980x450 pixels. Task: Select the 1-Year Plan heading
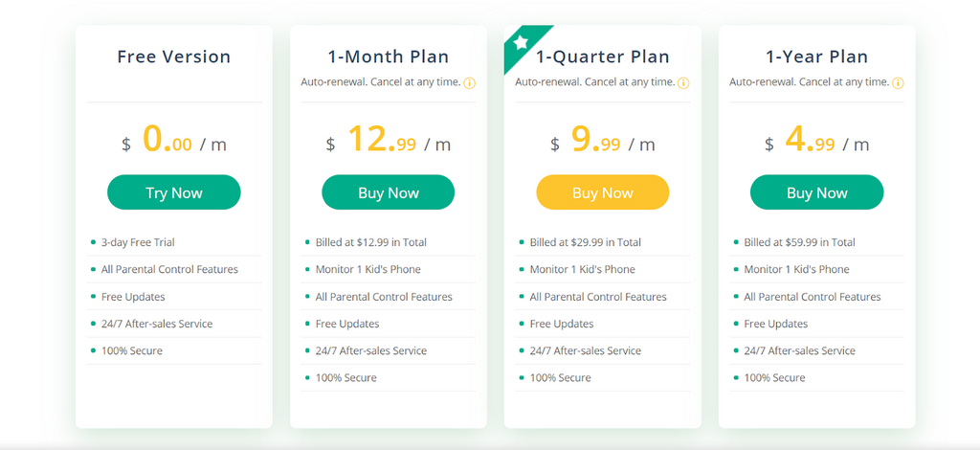816,56
